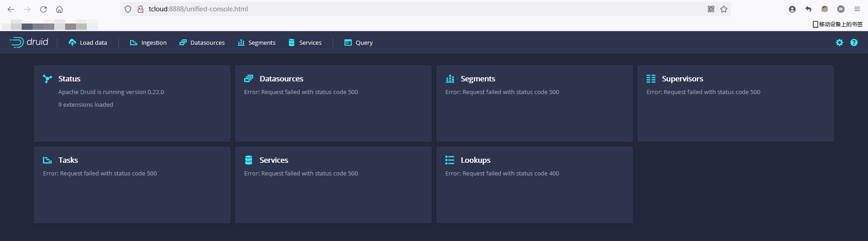The height and width of the screenshot is (241, 868).
Task: Open Load data from navigation bar
Action: point(88,43)
